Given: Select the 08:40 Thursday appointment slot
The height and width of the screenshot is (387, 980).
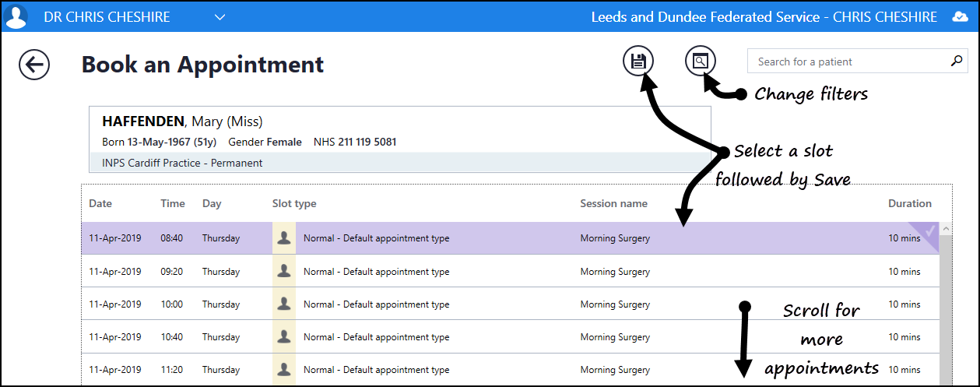Looking at the screenshot, I should pos(467,238).
